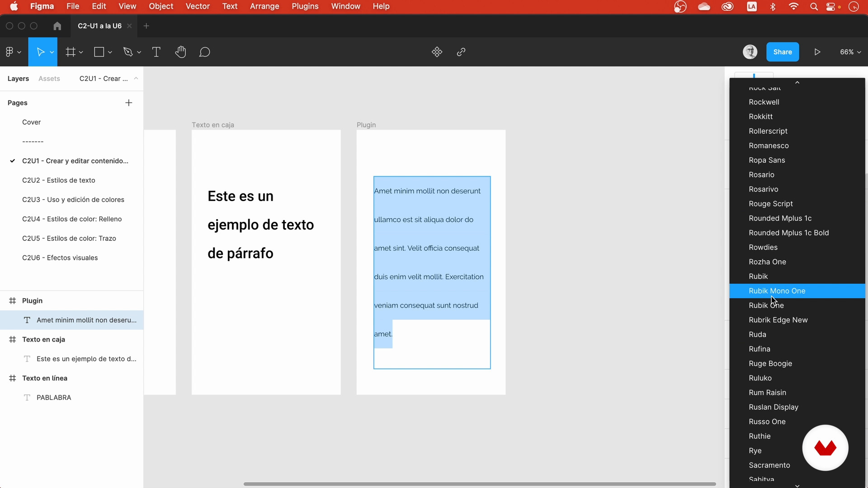Select the Comment tool

(205, 52)
